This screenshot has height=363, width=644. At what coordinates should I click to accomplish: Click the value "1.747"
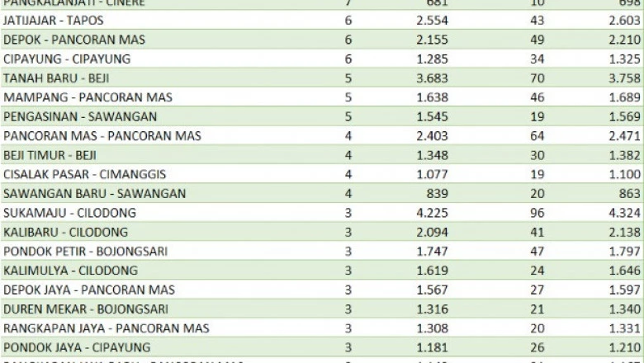[432, 251]
